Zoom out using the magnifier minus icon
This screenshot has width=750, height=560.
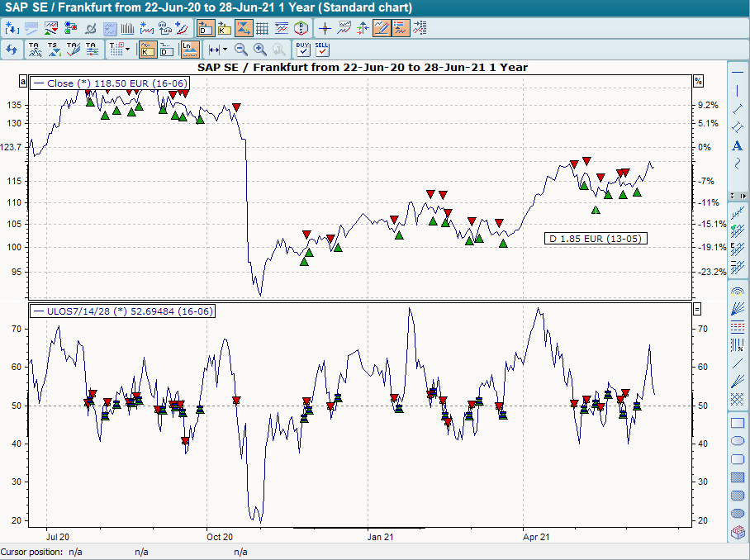(241, 50)
